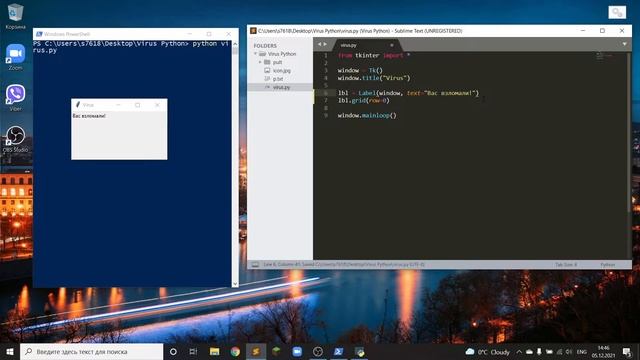Image resolution: width=640 pixels, height=360 pixels.
Task: Click the 'Вас взломали!' label in the Virus window
Action: pos(89,116)
